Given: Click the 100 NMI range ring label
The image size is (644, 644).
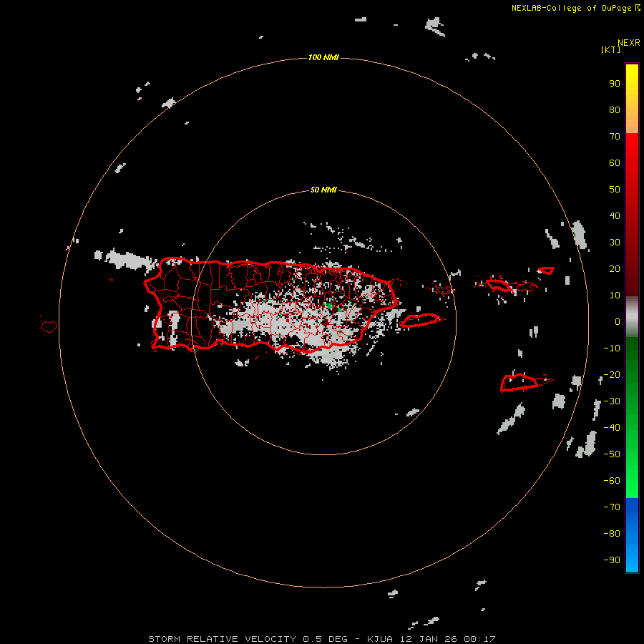Looking at the screenshot, I should (323, 57).
